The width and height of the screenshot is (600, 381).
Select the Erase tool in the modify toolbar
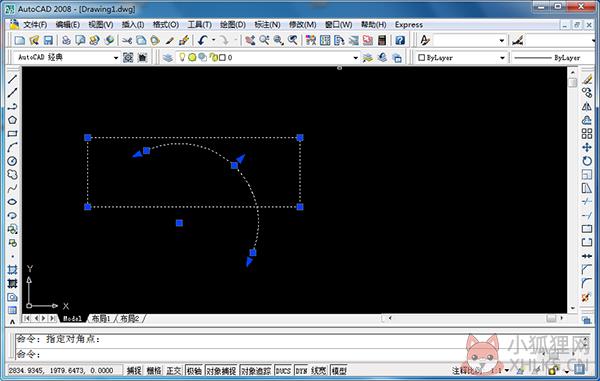point(587,79)
